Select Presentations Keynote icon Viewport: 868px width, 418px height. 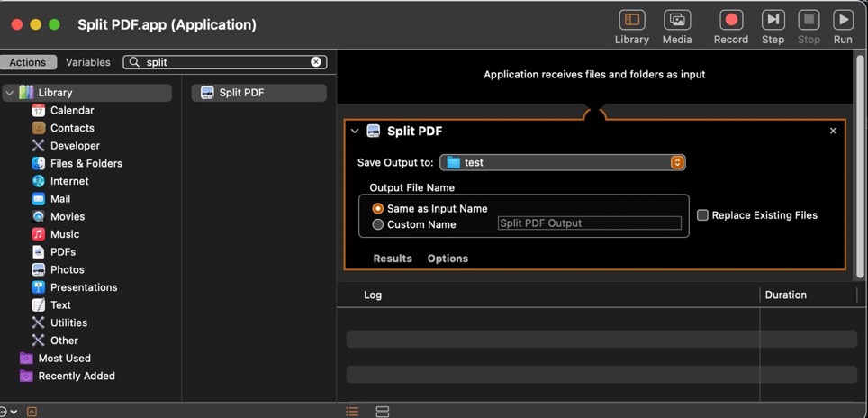coord(38,287)
